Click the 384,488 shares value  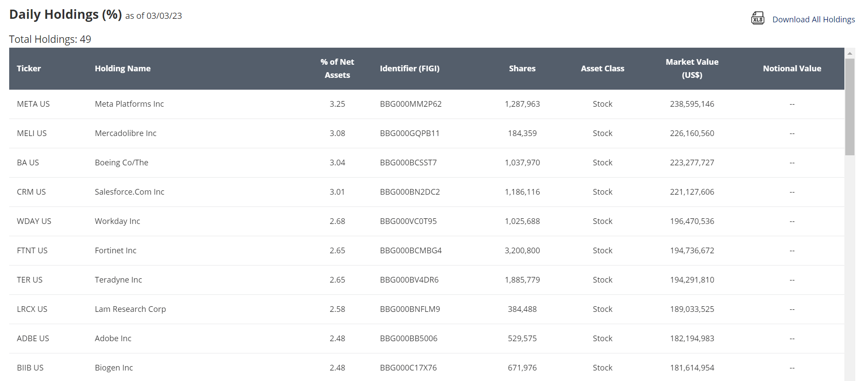[x=522, y=309]
